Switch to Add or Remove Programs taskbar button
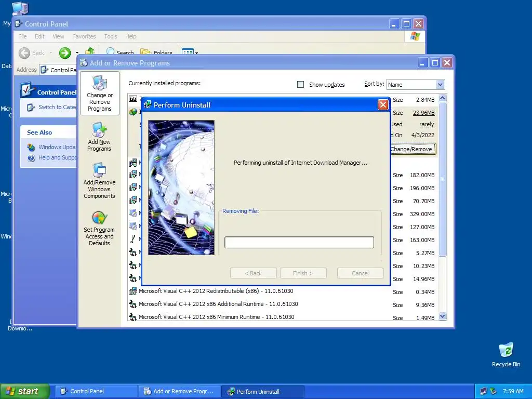Viewport: 532px width, 399px height. pyautogui.click(x=179, y=391)
